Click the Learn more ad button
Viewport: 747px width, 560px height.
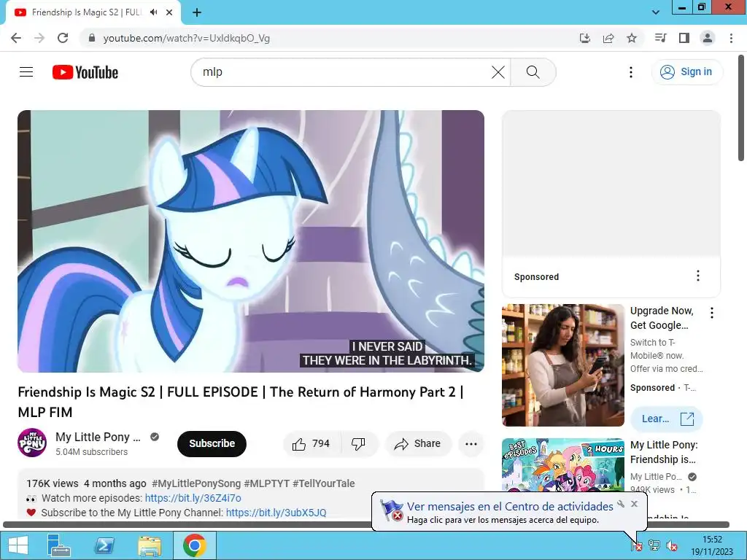coord(667,419)
